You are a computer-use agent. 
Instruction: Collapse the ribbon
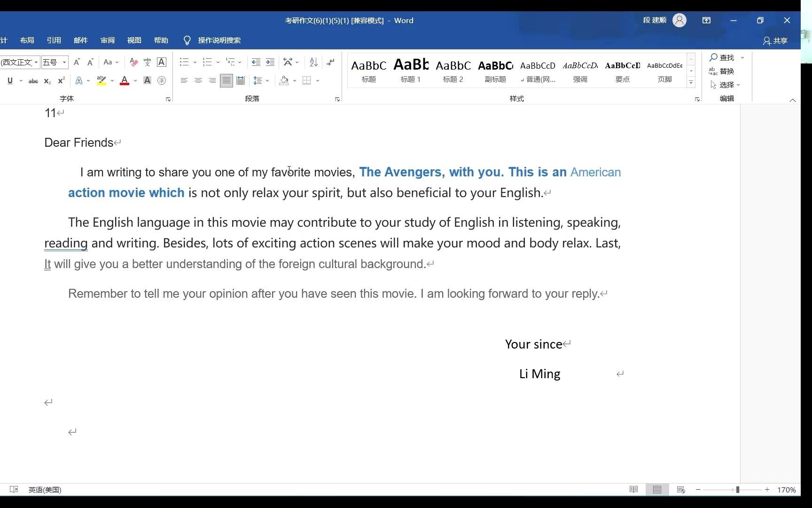click(x=792, y=100)
